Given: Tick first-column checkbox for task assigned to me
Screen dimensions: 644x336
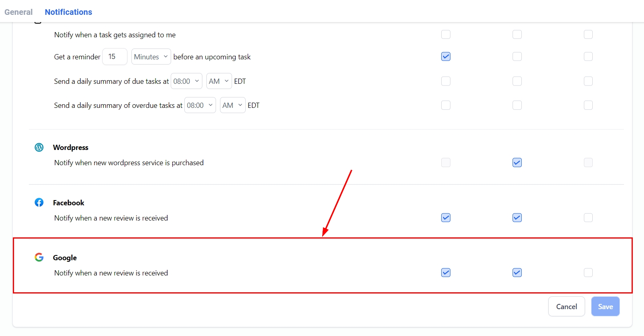Looking at the screenshot, I should click(446, 34).
